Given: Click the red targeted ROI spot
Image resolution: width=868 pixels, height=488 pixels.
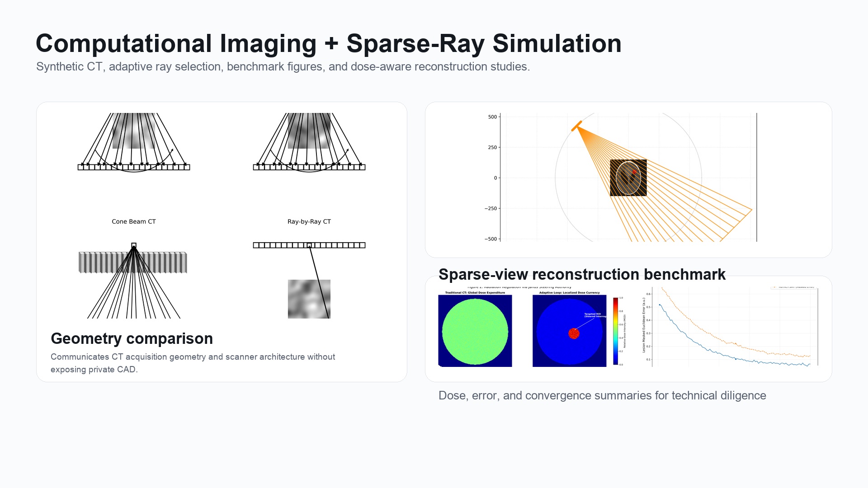Looking at the screenshot, I should point(574,333).
